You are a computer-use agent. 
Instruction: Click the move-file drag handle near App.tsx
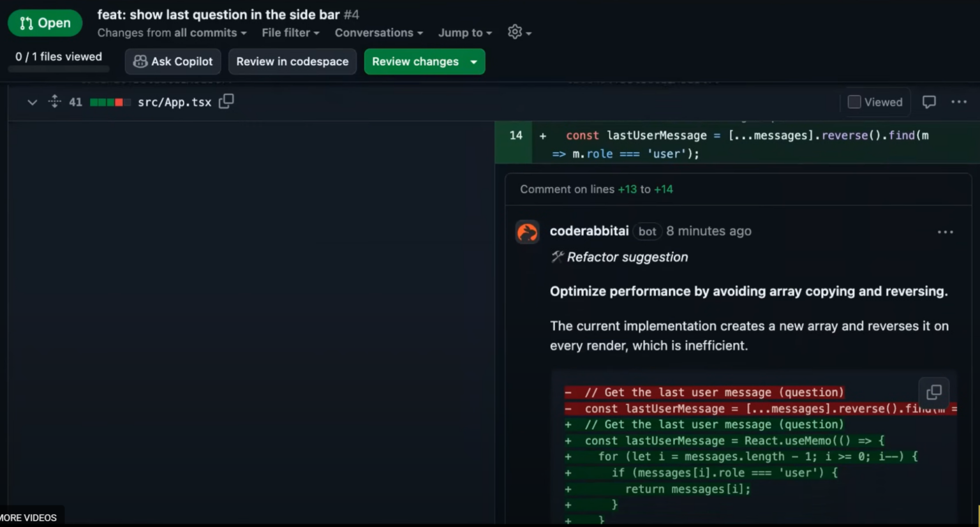[54, 101]
